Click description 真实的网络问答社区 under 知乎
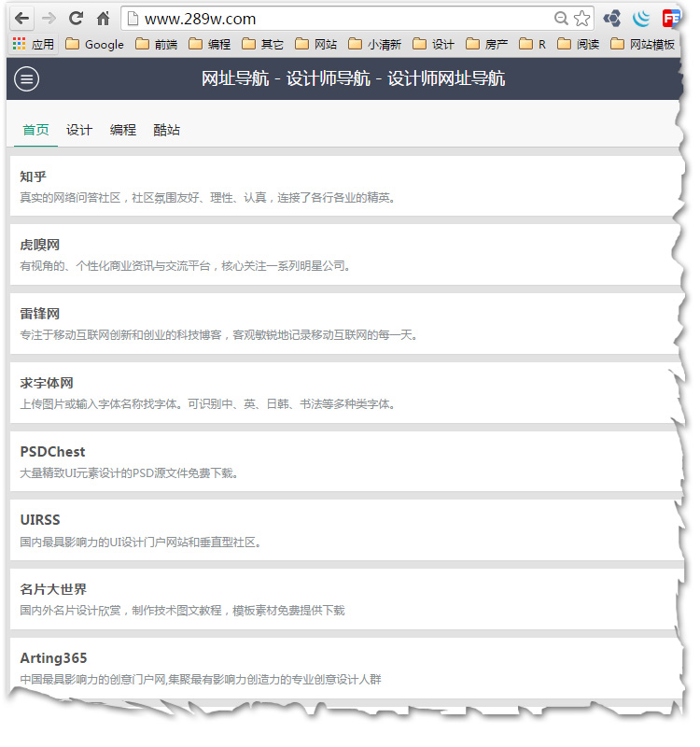700x747 pixels. pyautogui.click(x=208, y=197)
